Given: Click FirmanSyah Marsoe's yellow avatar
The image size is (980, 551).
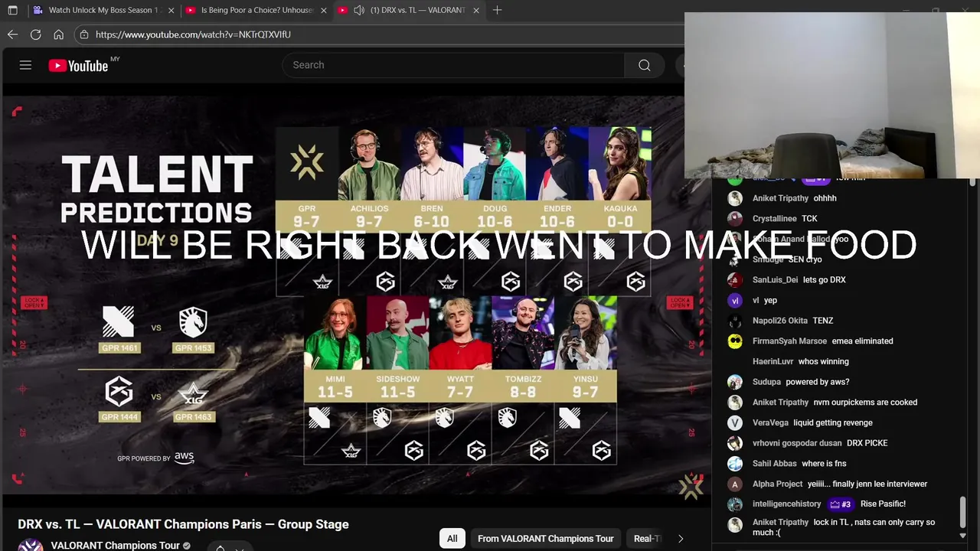Looking at the screenshot, I should click(x=735, y=341).
